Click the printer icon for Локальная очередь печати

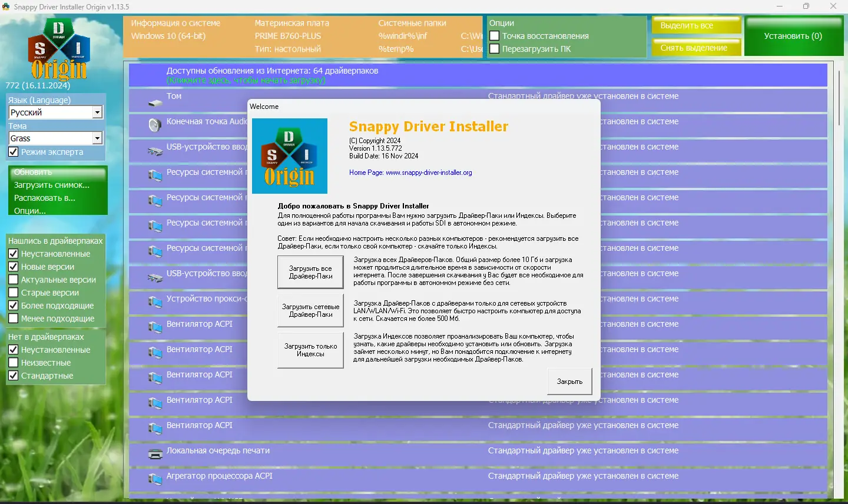[155, 454]
